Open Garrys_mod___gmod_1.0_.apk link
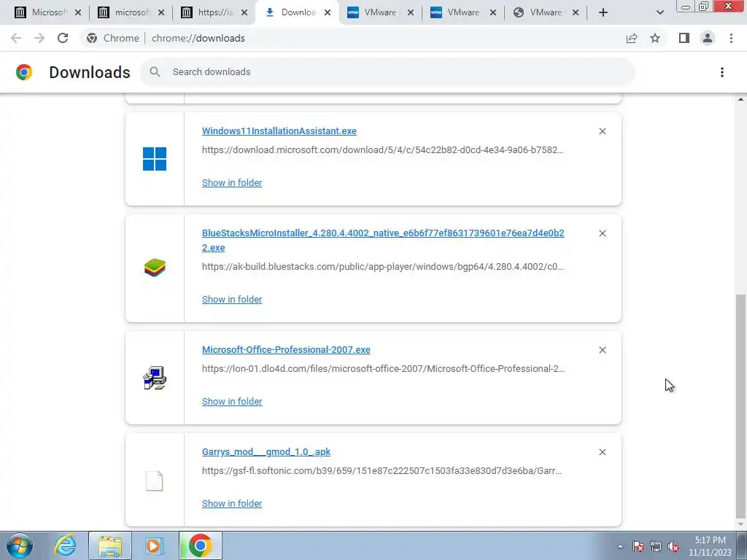 pyautogui.click(x=266, y=451)
